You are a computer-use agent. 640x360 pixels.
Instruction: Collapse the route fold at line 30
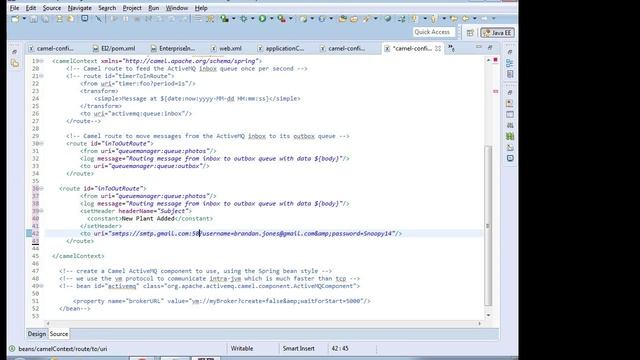(x=42, y=144)
